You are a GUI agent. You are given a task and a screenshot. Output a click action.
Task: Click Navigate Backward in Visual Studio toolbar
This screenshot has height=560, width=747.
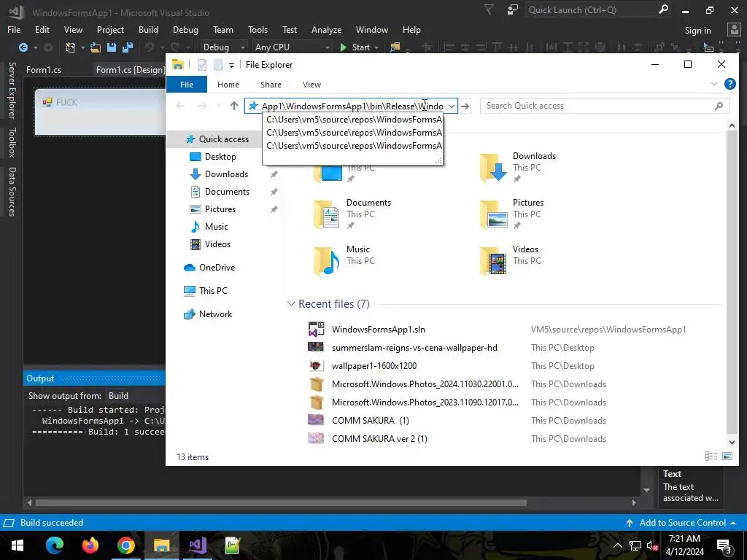pyautogui.click(x=23, y=47)
